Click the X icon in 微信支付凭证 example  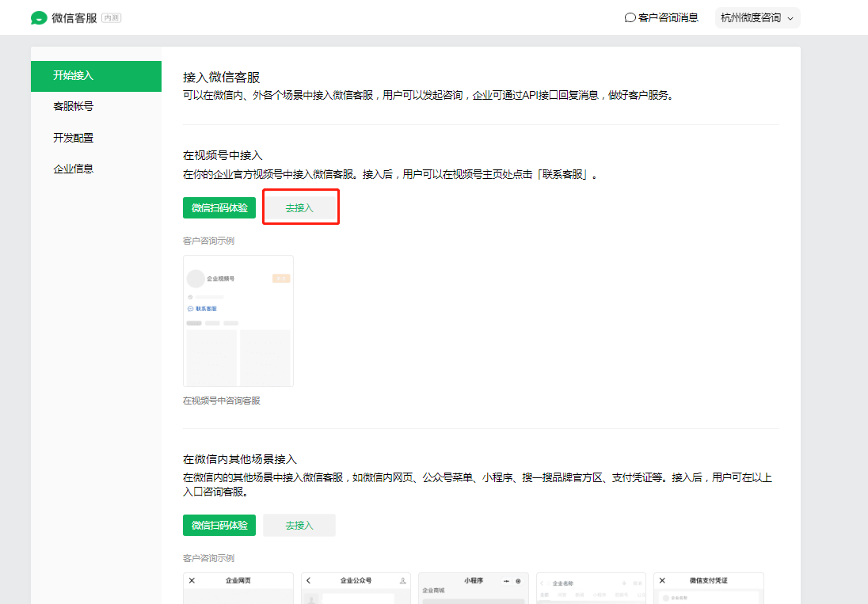[x=662, y=581]
